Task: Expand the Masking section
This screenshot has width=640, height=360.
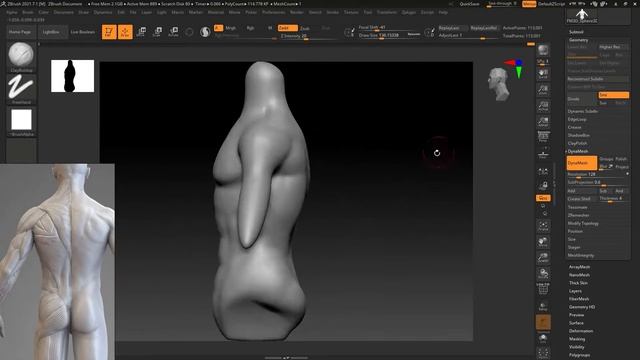Action: pos(577,339)
